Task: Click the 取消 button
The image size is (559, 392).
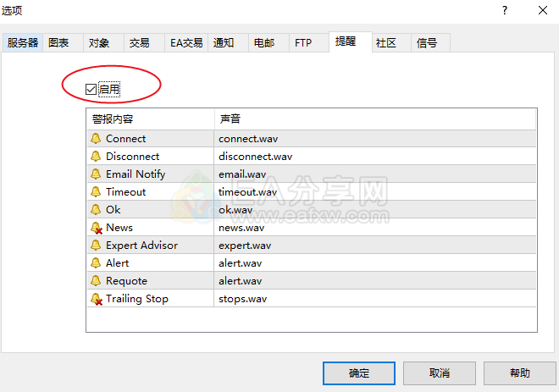Action: (440, 373)
